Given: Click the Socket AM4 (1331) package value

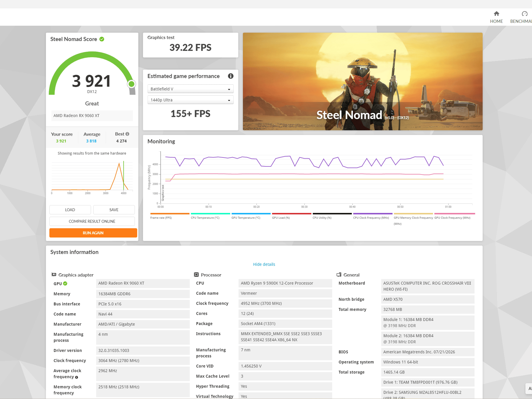Looking at the screenshot, I should [x=285, y=324].
